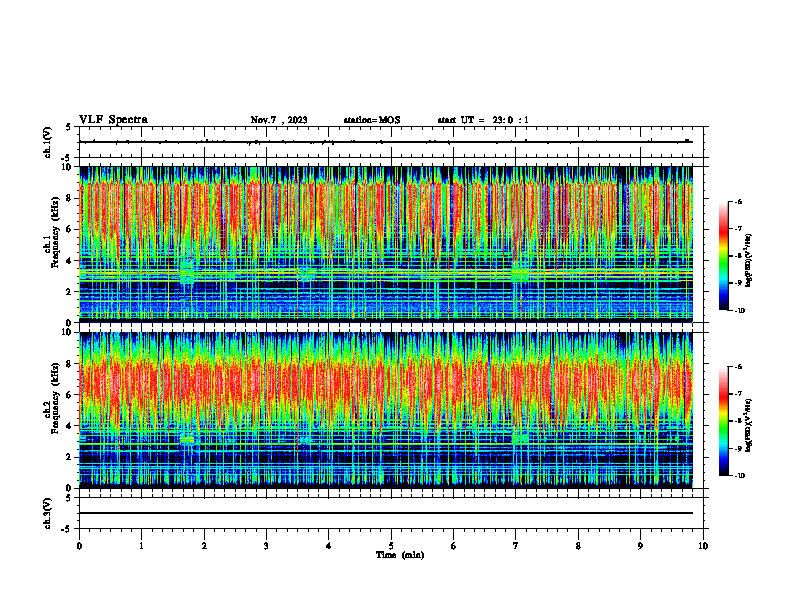Click the "-10" label on ch.1 colorbar
This screenshot has height=612, width=792.
click(x=740, y=311)
